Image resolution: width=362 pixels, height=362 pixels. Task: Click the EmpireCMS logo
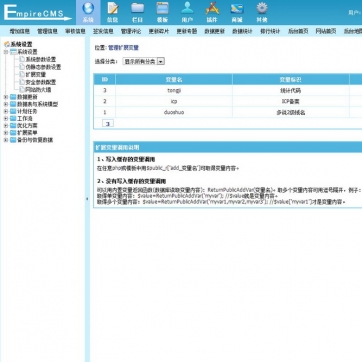38,13
